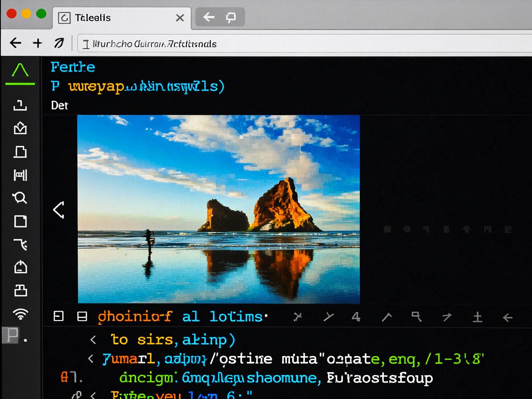
Task: Close the "Tcleelis" tab with its X
Action: click(x=180, y=18)
